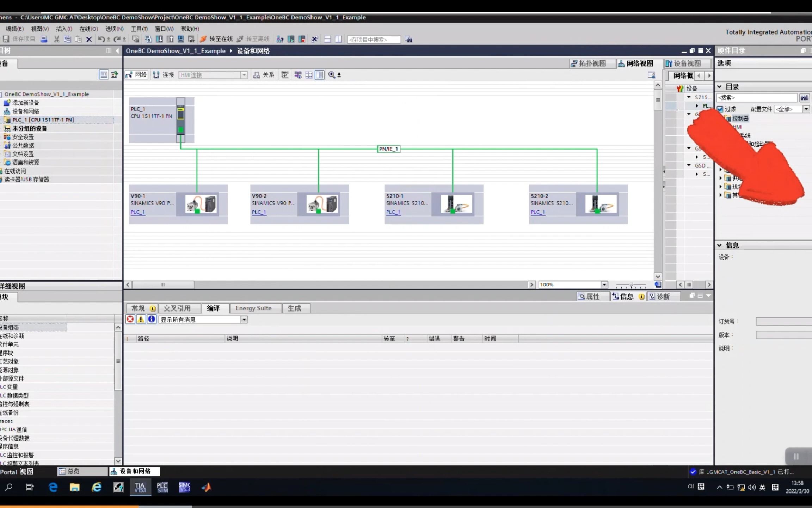Click 转至在线 go online button
812x508 pixels.
pyautogui.click(x=216, y=39)
